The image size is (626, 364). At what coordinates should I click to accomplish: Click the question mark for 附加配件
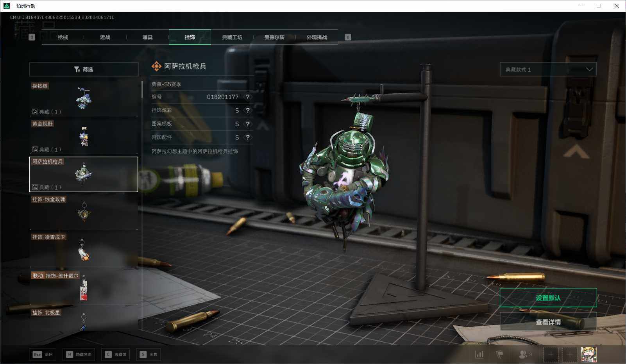[x=248, y=137]
